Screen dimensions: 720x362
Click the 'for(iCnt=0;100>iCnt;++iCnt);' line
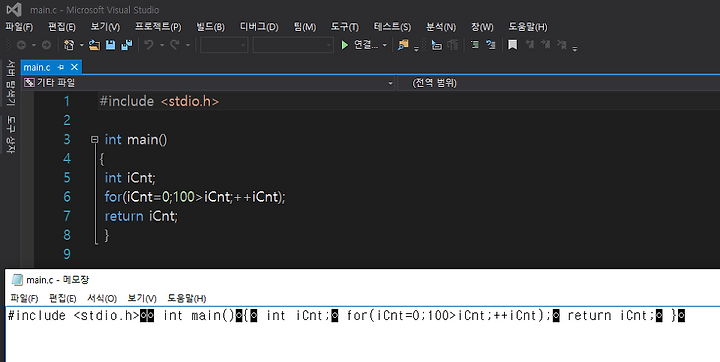(x=195, y=197)
